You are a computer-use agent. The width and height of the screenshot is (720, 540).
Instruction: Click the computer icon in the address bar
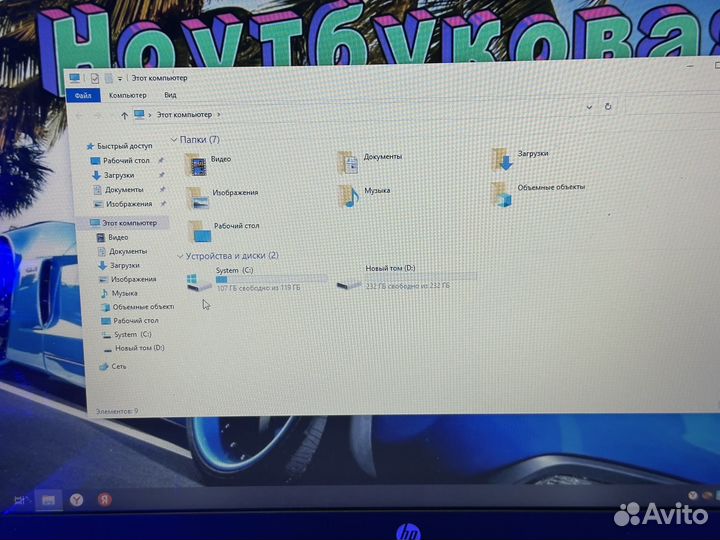(139, 114)
